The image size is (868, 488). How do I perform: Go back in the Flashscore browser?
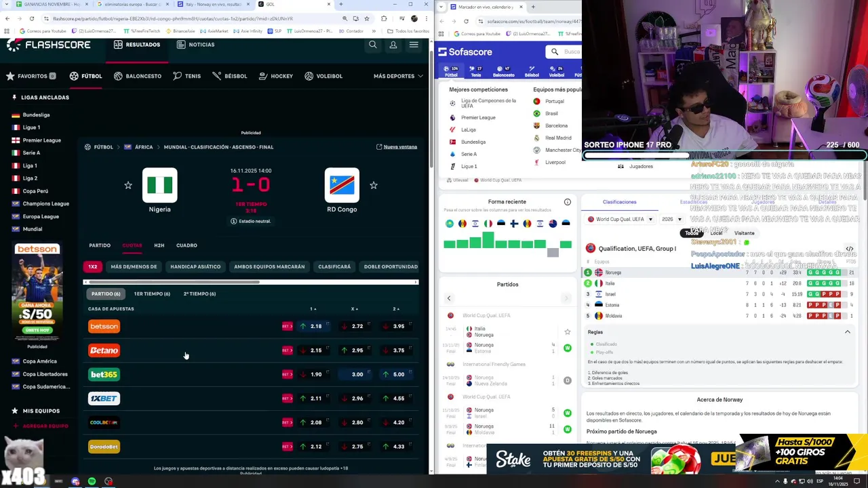pos(7,18)
